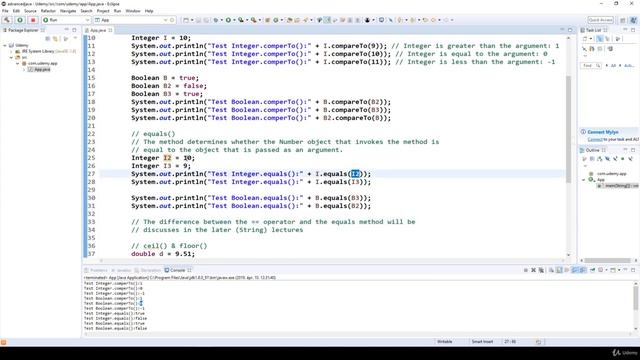Click the Open Perspective icon
Screen dimensions: 640x360
[623, 20]
